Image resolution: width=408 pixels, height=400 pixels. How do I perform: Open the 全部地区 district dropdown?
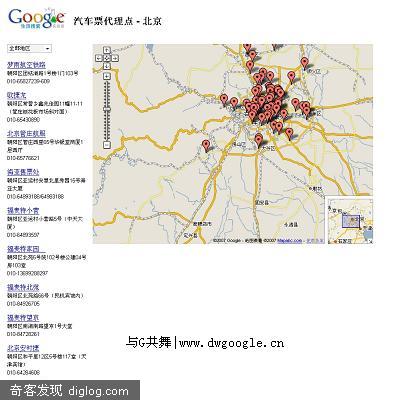(29, 49)
